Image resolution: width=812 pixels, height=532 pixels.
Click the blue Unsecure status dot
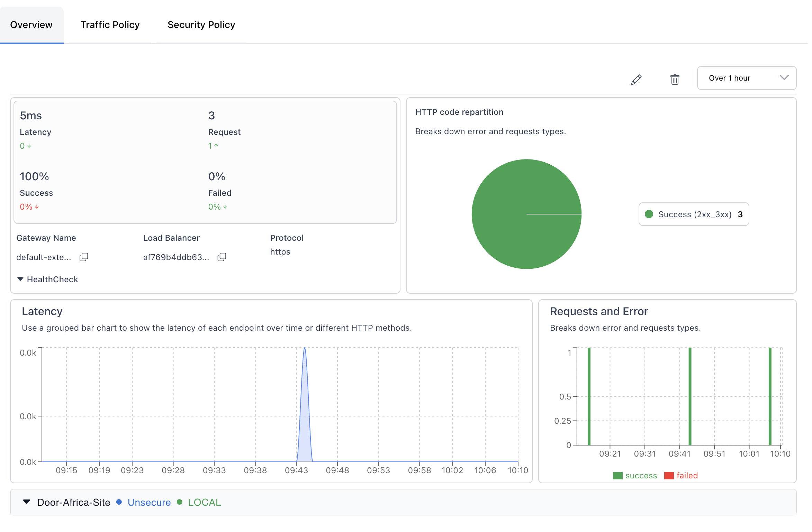[119, 502]
